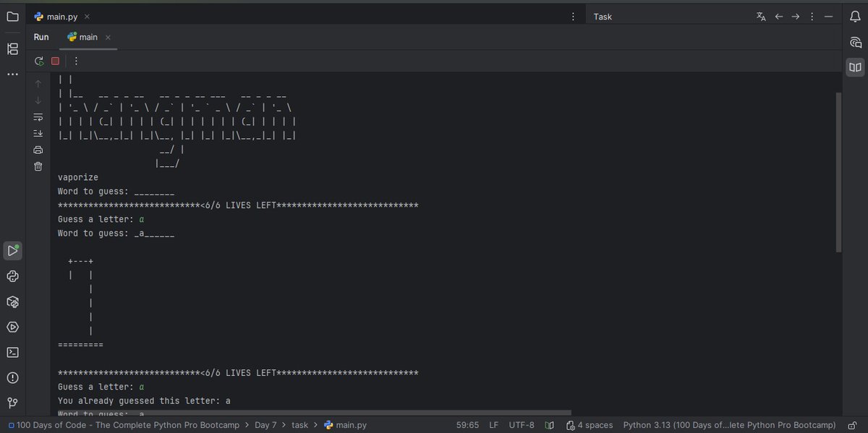Open editor tab options kebab menu
Viewport: 868px width, 433px height.
[x=574, y=17]
